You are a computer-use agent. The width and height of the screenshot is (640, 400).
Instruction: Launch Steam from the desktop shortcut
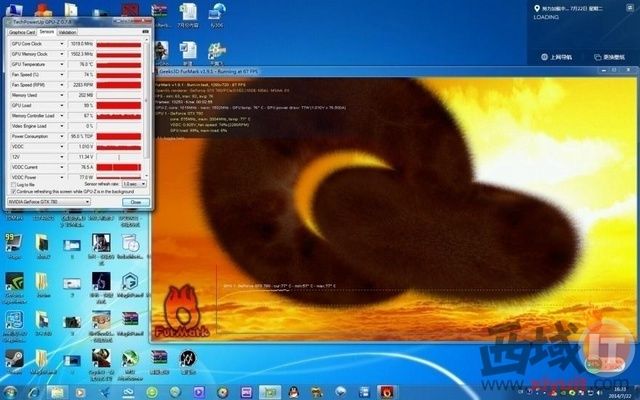pos(14,359)
